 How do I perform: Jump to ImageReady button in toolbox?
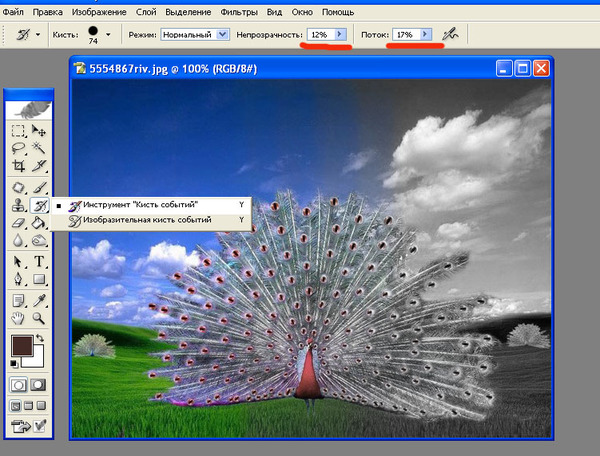click(x=21, y=426)
